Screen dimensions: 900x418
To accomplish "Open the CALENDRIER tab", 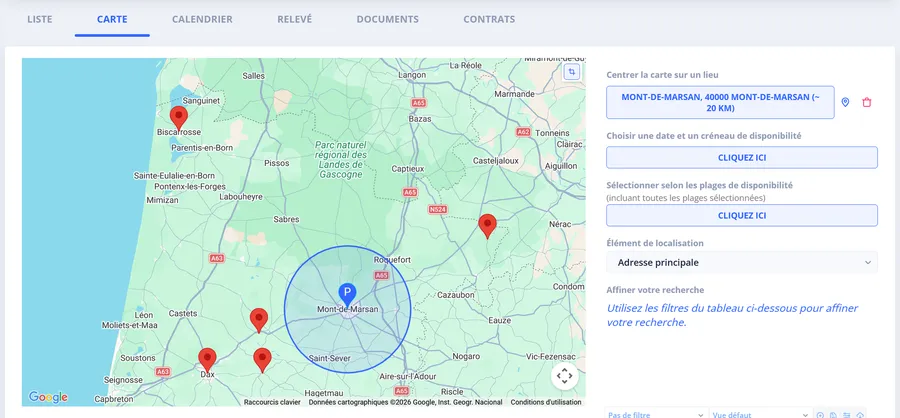I will [202, 19].
